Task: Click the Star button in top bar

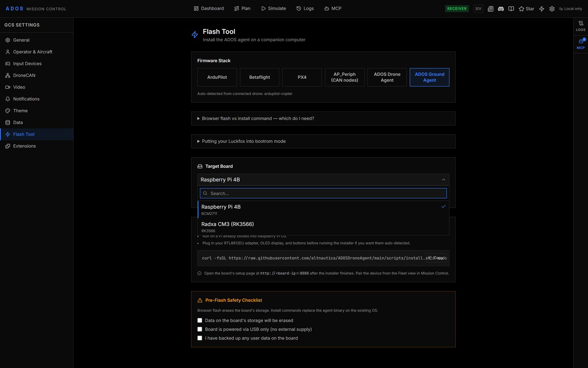Action: click(526, 9)
